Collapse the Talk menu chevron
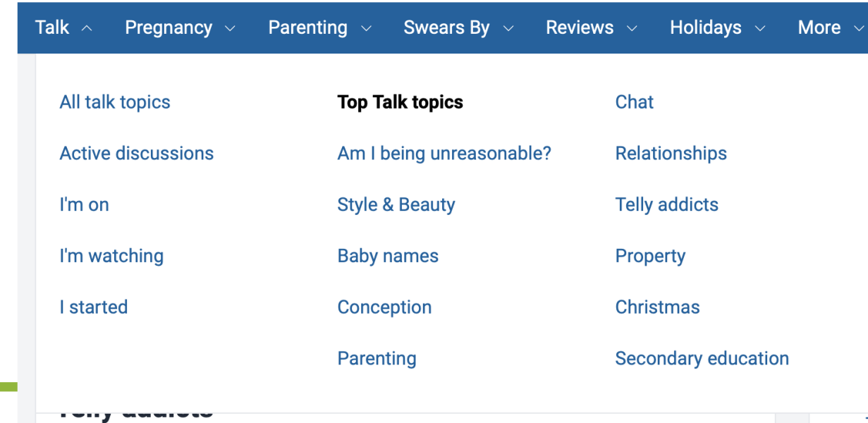Viewport: 868px width, 423px height. tap(87, 28)
